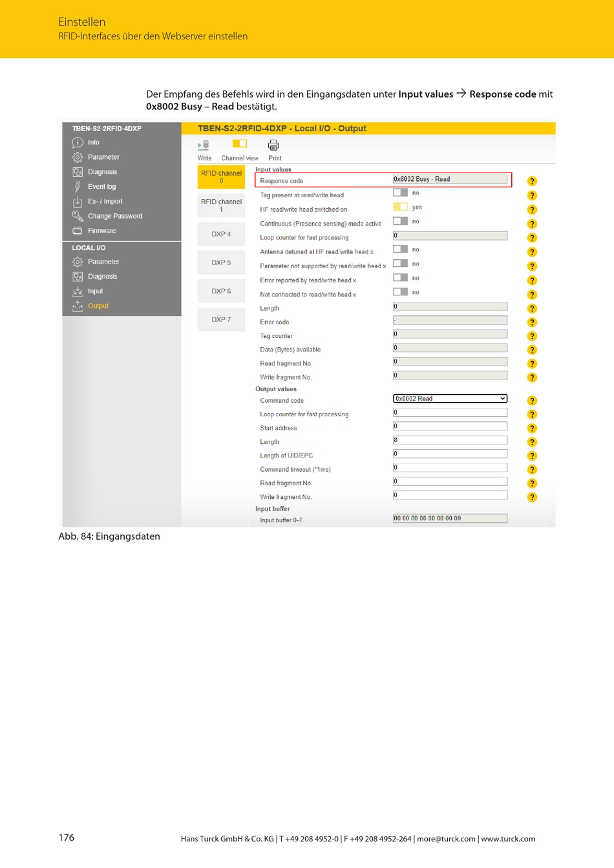Click the Command timeout (*1ms) field
The width and height of the screenshot is (614, 868).
point(450,467)
